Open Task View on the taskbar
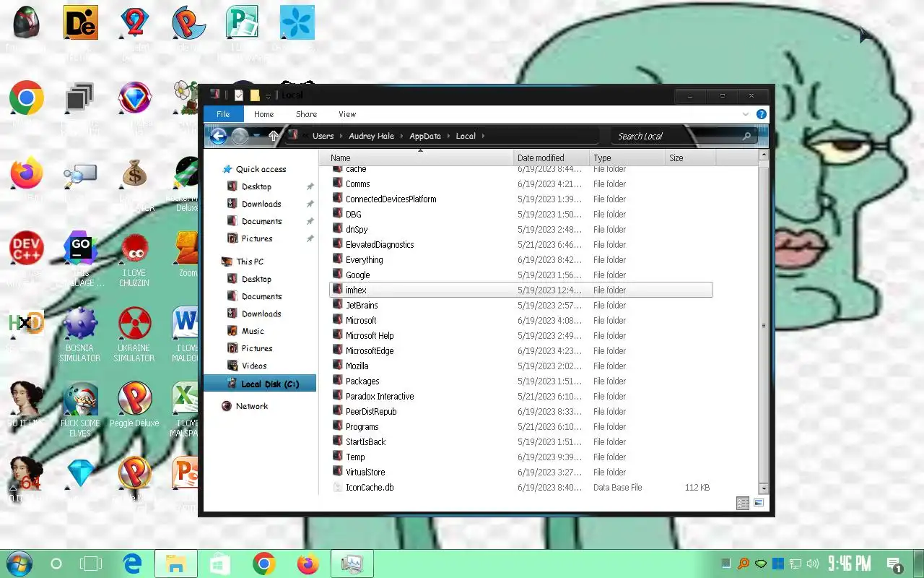 pos(92,564)
